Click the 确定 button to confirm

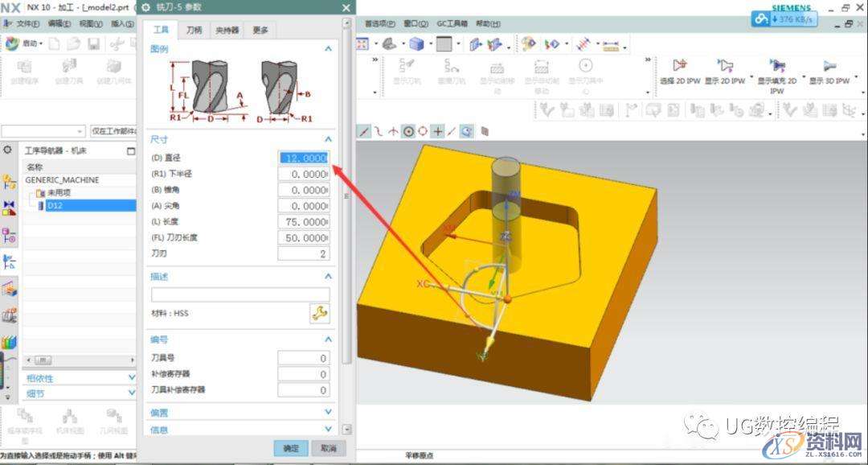coord(290,447)
